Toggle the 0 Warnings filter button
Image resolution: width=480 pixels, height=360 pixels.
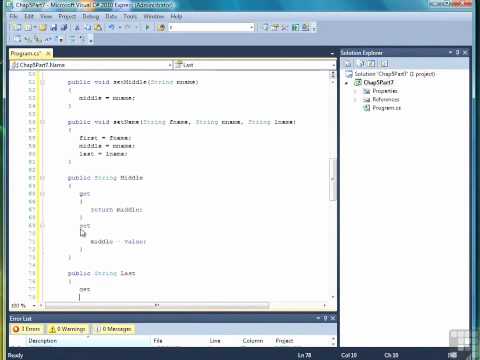(x=68, y=329)
